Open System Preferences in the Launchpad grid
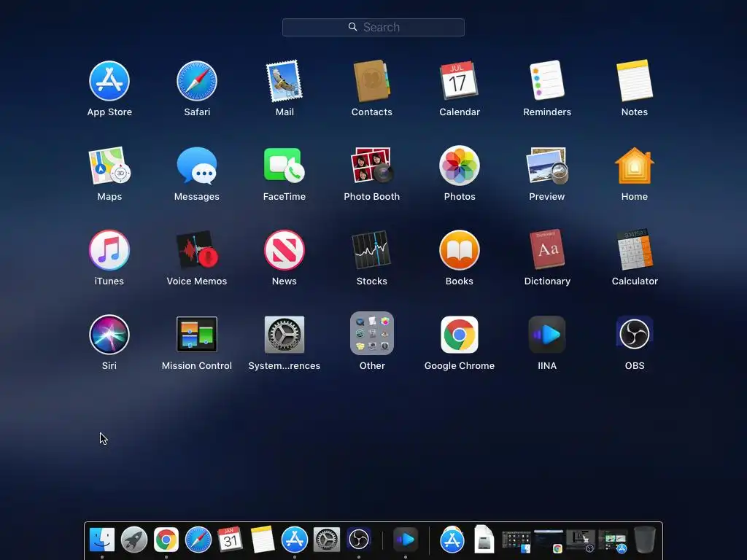747x560 pixels. click(285, 335)
